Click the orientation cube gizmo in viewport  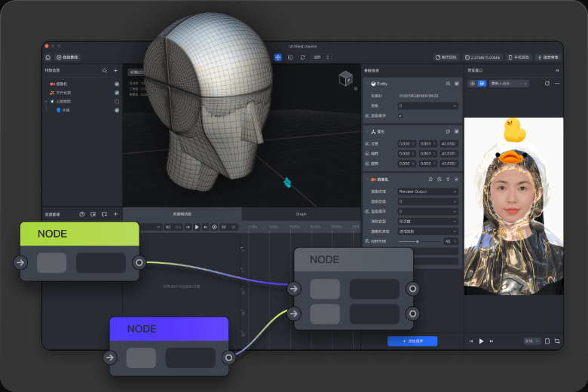pos(345,78)
